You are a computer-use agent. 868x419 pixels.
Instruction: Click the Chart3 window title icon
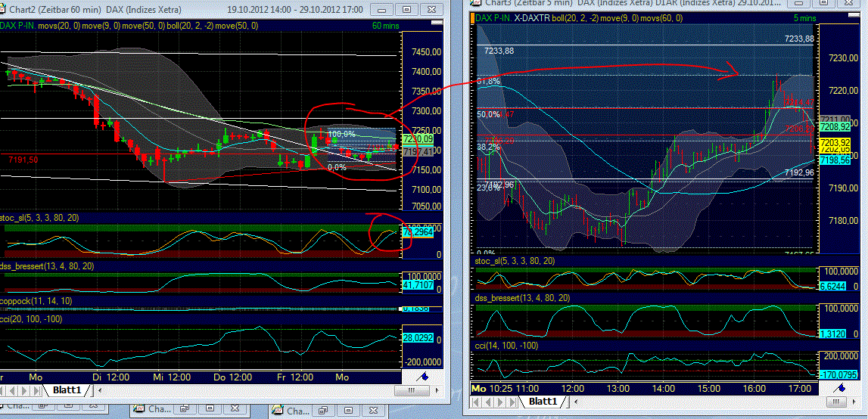[474, 3]
